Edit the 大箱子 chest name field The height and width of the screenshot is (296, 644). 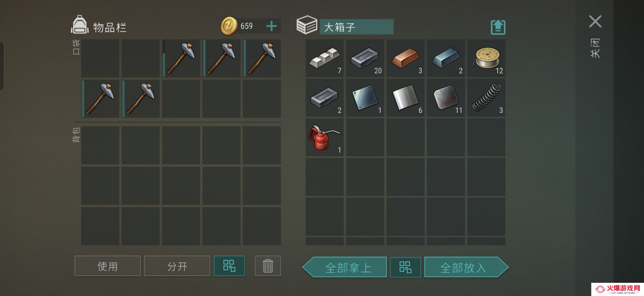[357, 27]
